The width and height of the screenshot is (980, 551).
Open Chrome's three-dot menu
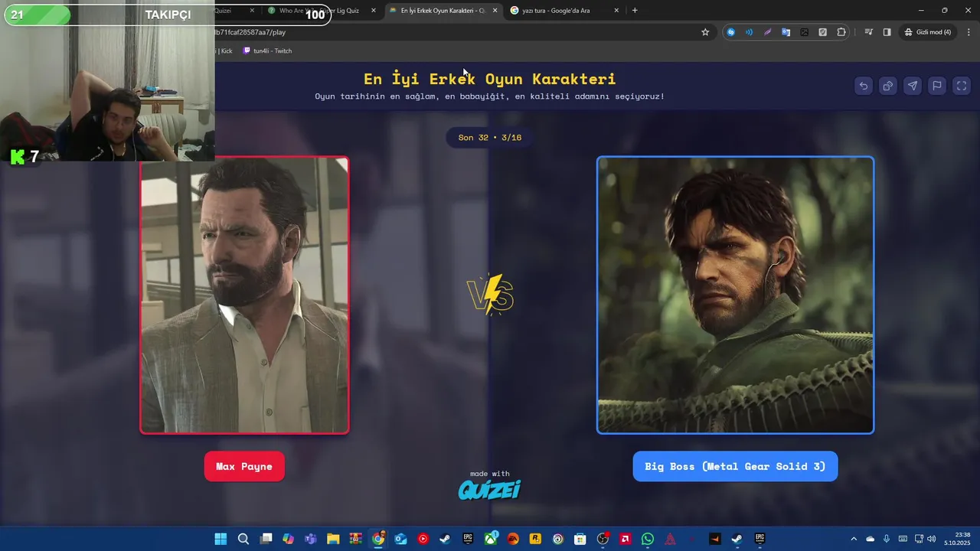[x=969, y=32]
